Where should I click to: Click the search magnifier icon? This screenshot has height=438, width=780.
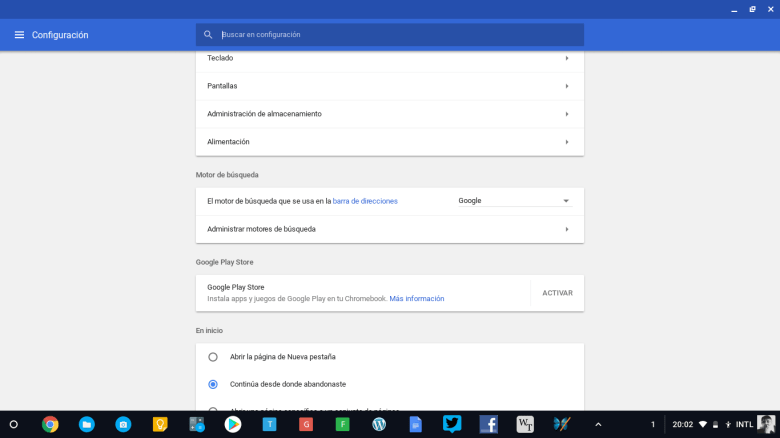(208, 35)
